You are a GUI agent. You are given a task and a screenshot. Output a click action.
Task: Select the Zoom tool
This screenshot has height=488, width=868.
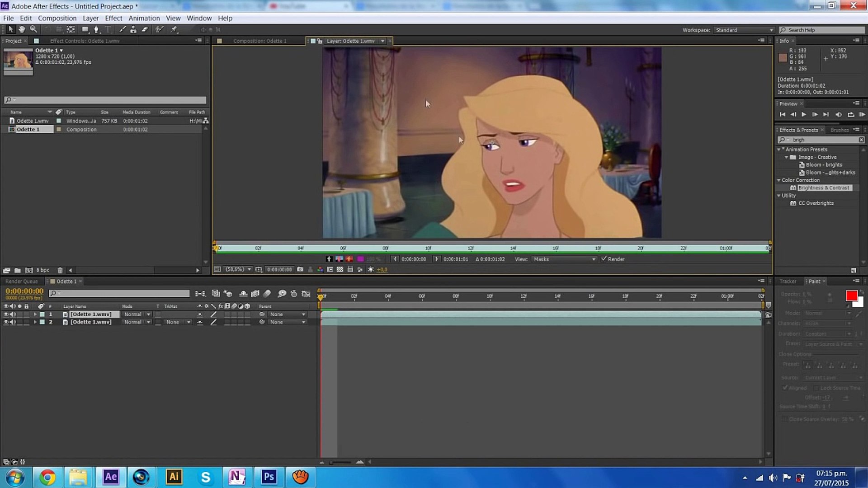(33, 29)
